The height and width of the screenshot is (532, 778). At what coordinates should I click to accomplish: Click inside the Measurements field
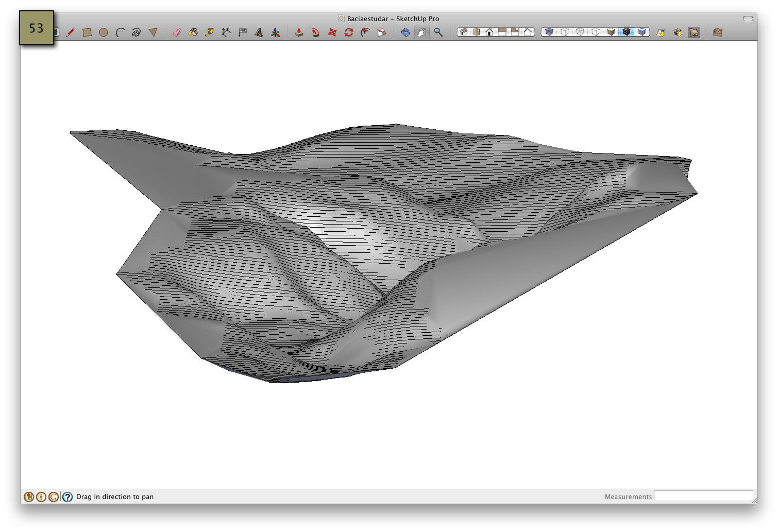coord(703,496)
